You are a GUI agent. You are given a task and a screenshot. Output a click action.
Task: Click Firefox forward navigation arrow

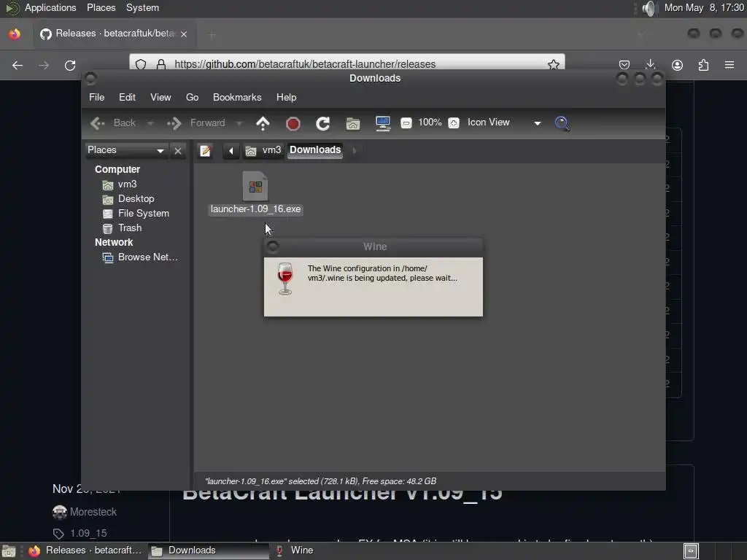44,65
